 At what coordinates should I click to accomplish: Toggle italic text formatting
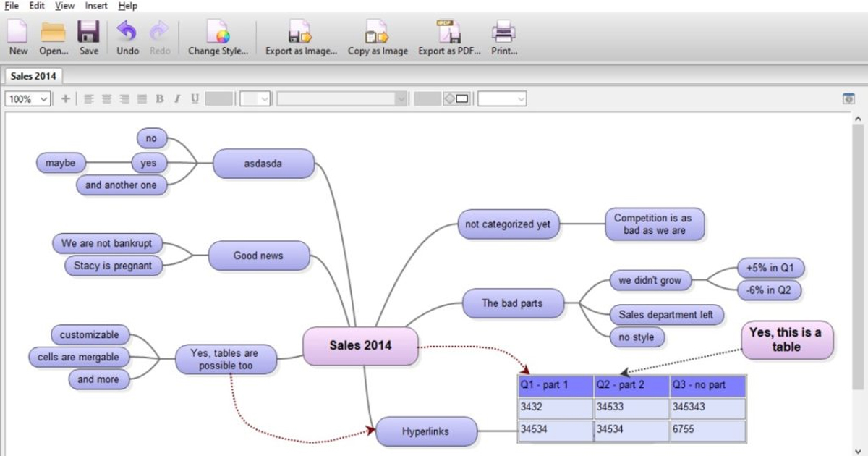pyautogui.click(x=176, y=99)
